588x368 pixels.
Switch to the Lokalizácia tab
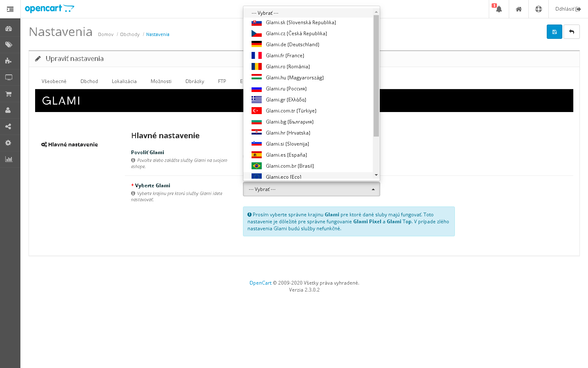(x=124, y=81)
